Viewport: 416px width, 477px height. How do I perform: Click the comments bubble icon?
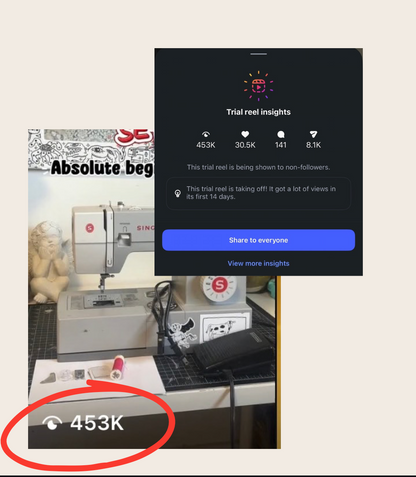[281, 134]
